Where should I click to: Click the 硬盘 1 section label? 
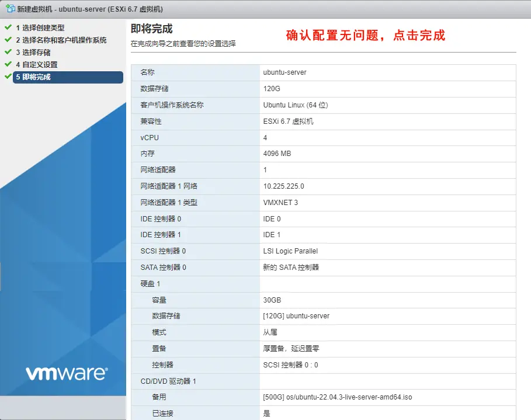[x=150, y=283]
